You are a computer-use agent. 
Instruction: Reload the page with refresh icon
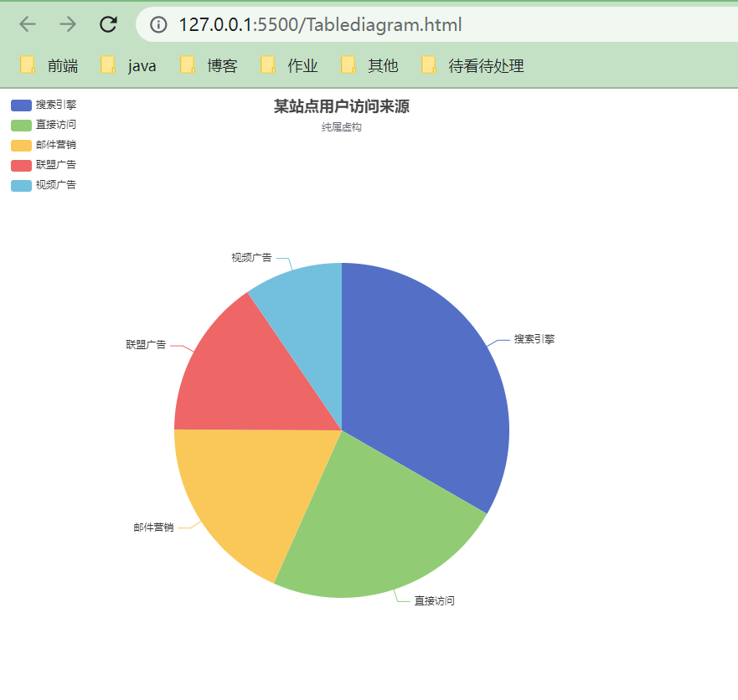108,24
